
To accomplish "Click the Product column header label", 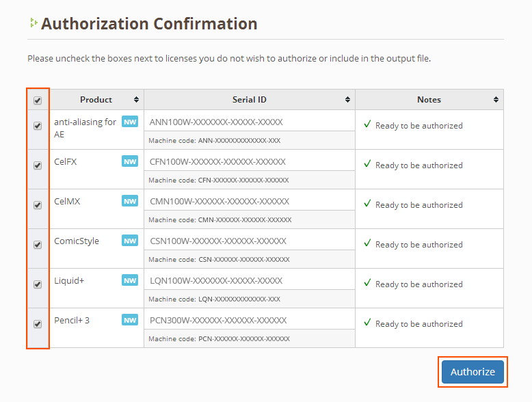I will point(96,100).
